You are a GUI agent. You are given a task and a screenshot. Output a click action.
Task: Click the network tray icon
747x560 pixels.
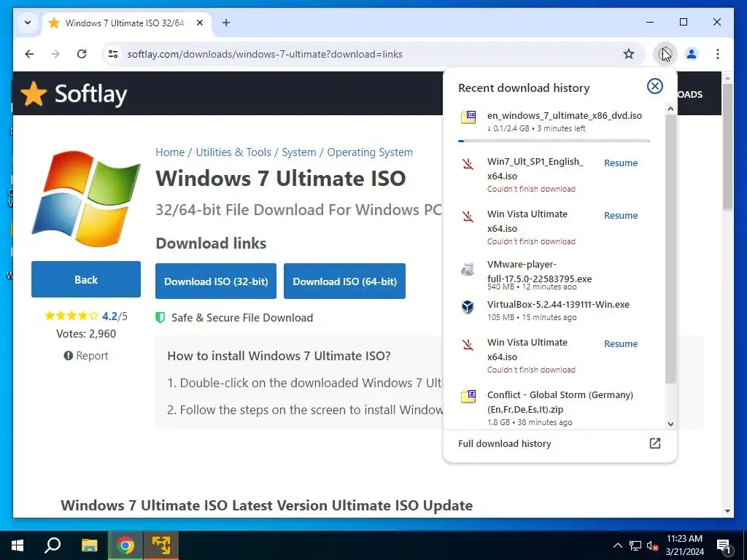coord(635,545)
